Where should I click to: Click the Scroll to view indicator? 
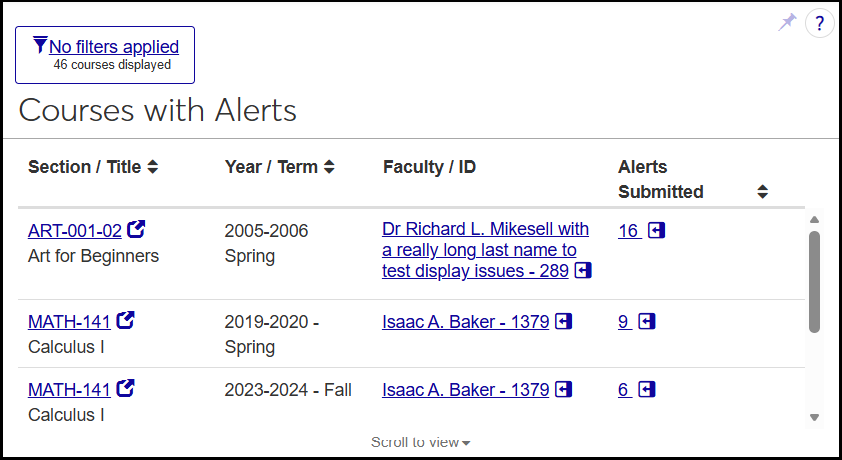[x=420, y=442]
